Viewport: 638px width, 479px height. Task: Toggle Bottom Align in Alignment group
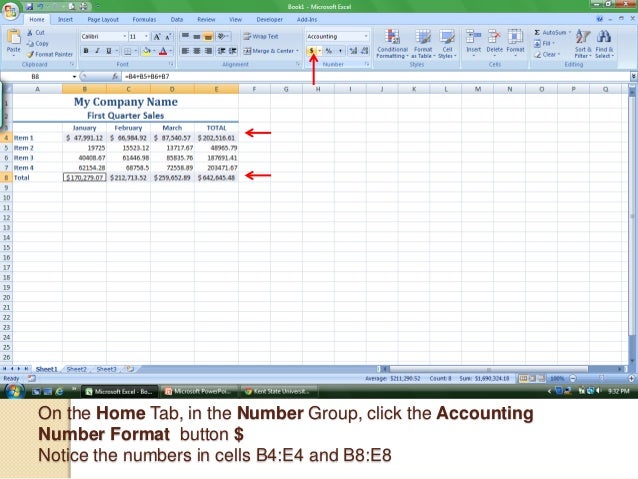pos(208,37)
